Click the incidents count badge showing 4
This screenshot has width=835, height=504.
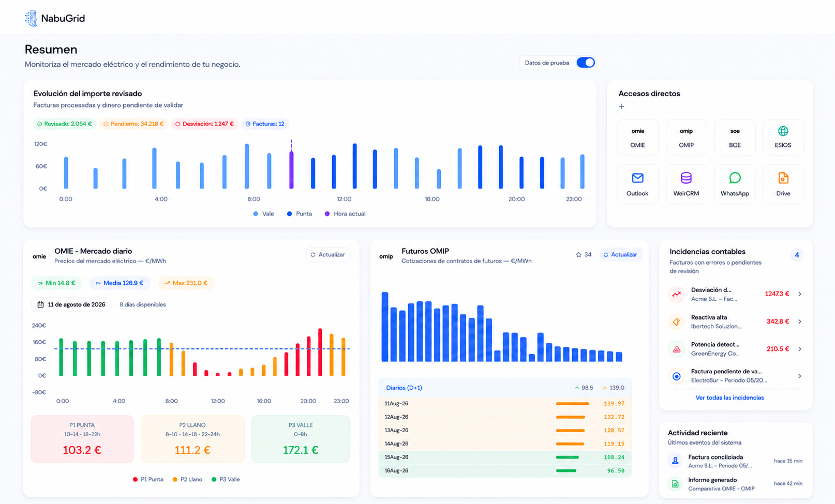797,255
